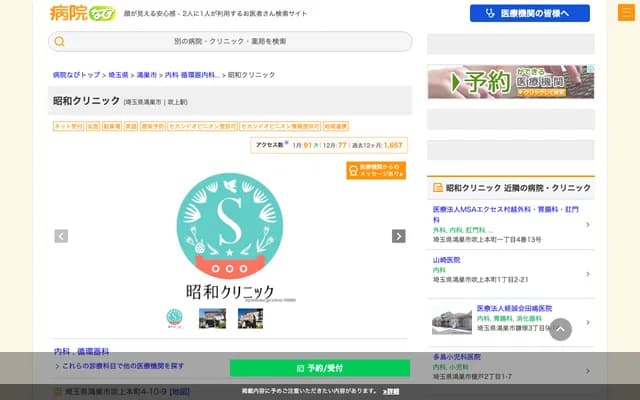Select the clinic logo thumbnail
This screenshot has height=400, width=640.
[x=175, y=318]
